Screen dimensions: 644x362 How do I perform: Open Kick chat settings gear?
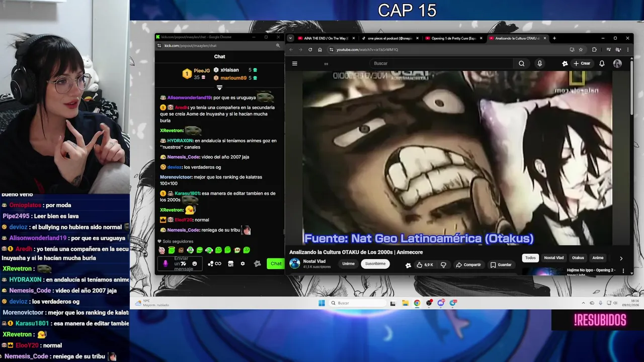click(243, 263)
